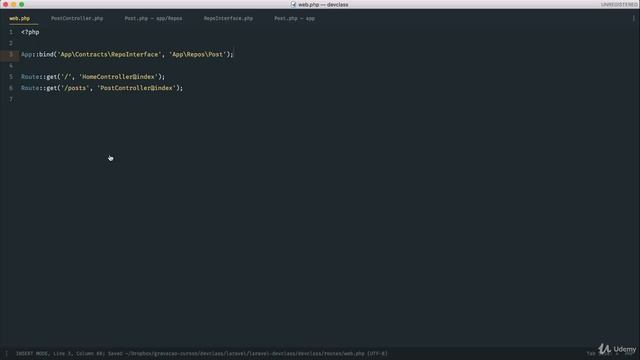Viewport: 640px width, 360px height.
Task: Click the line number 5 in the gutter
Action: point(11,77)
